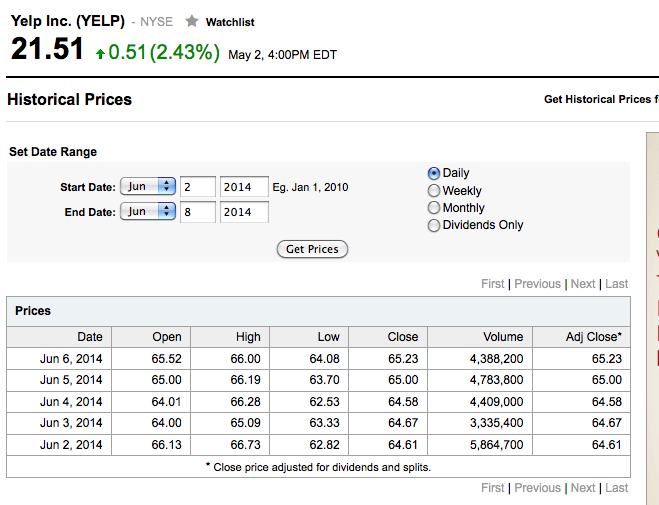This screenshot has width=659, height=505.
Task: Click the open price 66.13 cell
Action: (151, 445)
